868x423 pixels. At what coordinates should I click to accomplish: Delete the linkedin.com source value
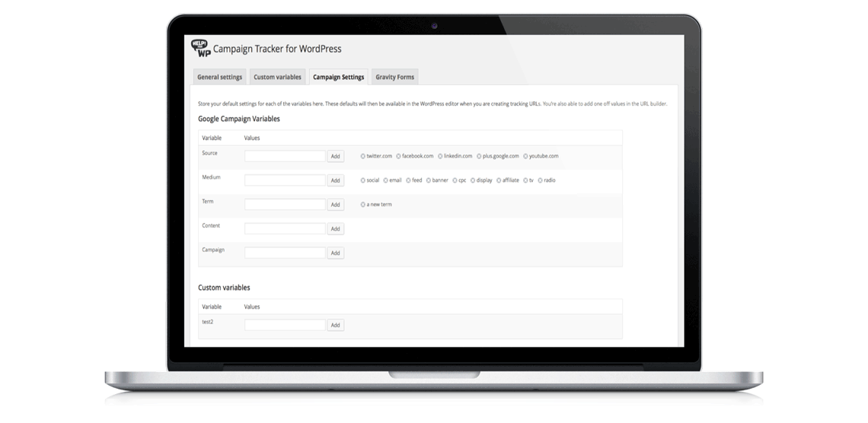point(440,156)
